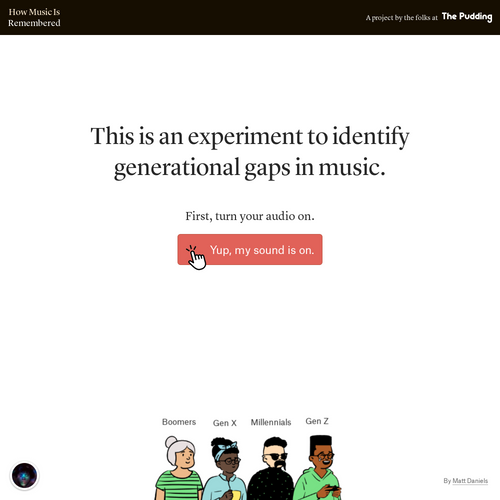Go to 'How Music Is Remembered' site title
Viewport: 500px width, 500px height.
point(34,17)
